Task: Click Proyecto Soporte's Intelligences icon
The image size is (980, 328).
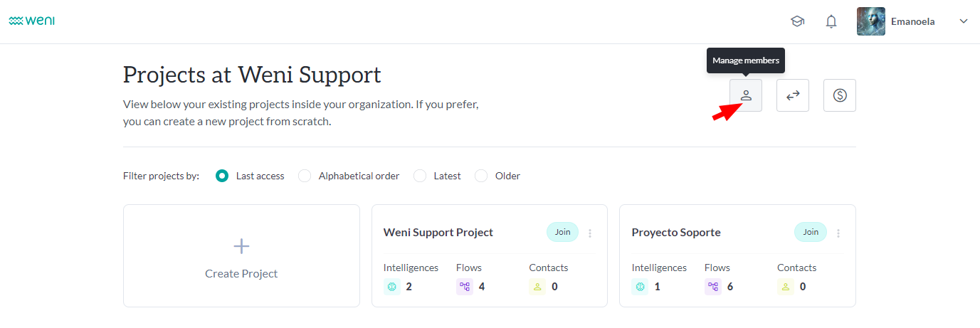Action: pyautogui.click(x=641, y=287)
